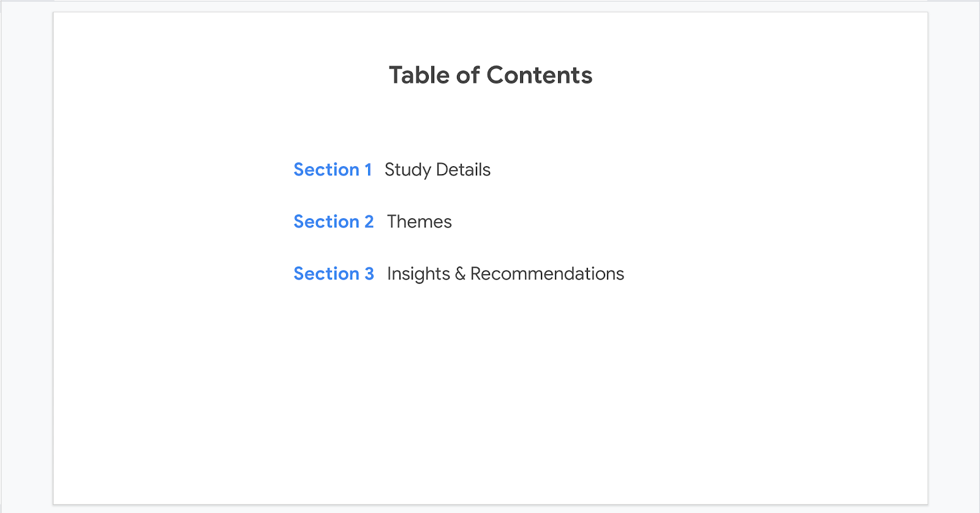Select the "Themes" entry beside Section 2
Image resolution: width=980 pixels, height=513 pixels.
pos(420,222)
